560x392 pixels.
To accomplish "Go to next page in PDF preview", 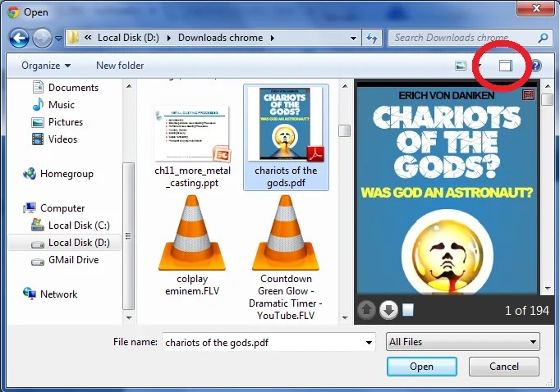I will [x=388, y=310].
